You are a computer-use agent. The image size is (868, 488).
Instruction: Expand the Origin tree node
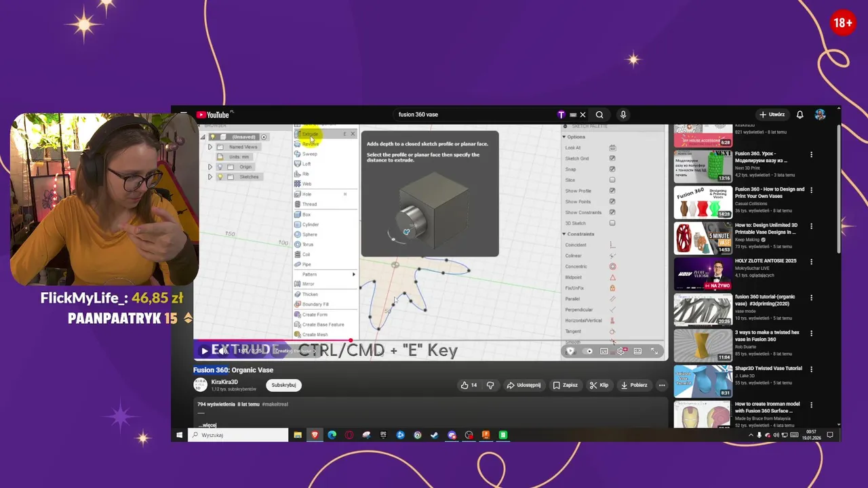[x=210, y=167]
